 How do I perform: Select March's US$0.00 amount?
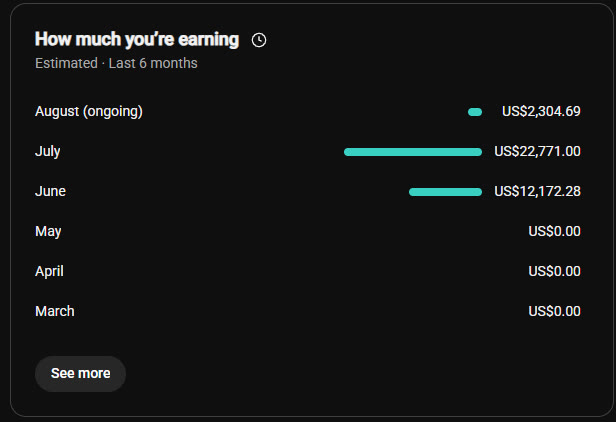pos(554,311)
